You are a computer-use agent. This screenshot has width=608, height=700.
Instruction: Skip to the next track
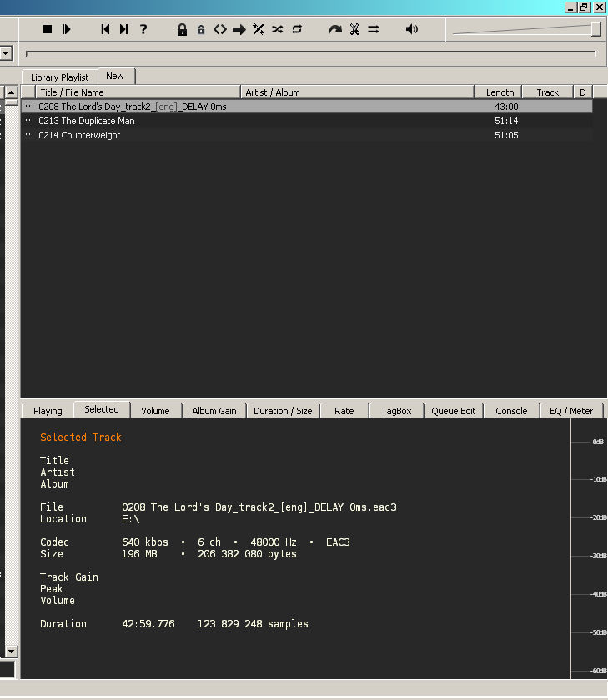(x=124, y=29)
